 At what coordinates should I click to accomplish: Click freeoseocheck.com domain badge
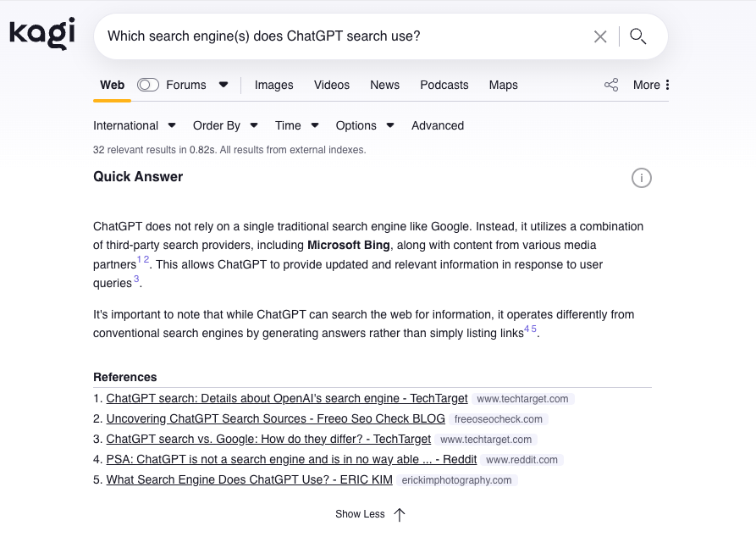[x=499, y=419]
